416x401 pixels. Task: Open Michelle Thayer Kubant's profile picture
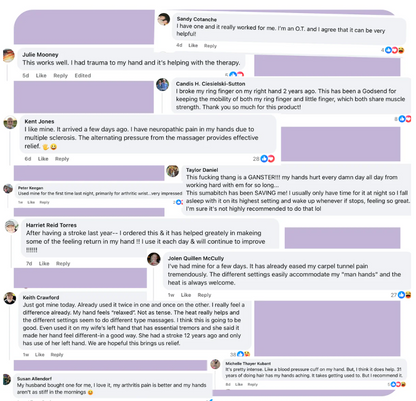tap(215, 364)
